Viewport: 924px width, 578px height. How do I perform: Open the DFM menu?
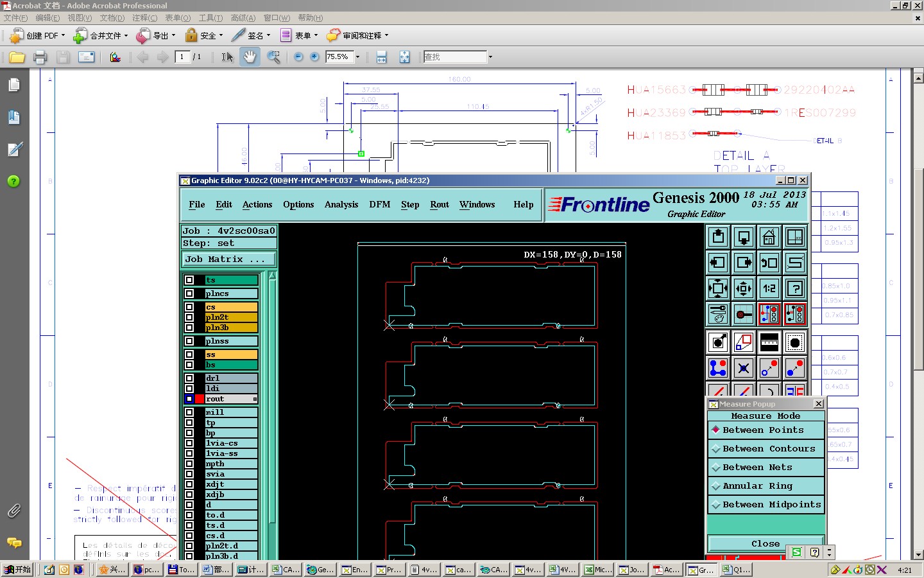point(379,204)
